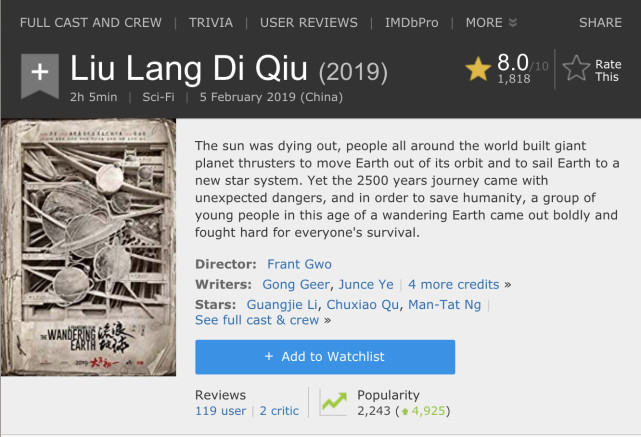Open director Frant Gwo's page

point(299,264)
